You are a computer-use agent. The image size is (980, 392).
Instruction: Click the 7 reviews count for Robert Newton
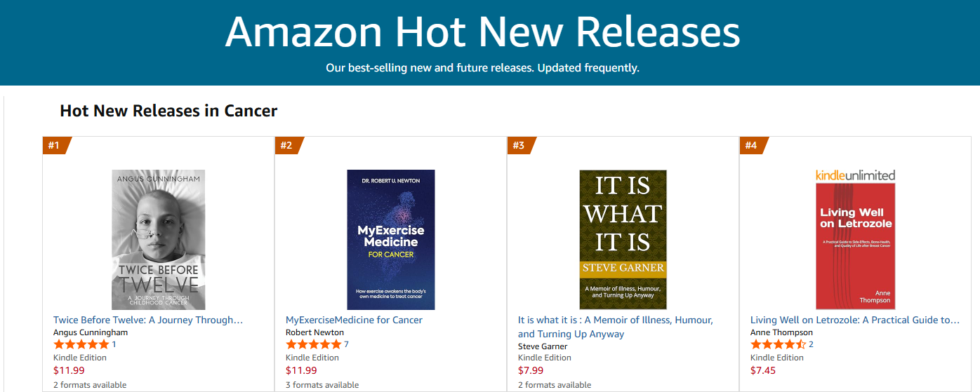[346, 344]
